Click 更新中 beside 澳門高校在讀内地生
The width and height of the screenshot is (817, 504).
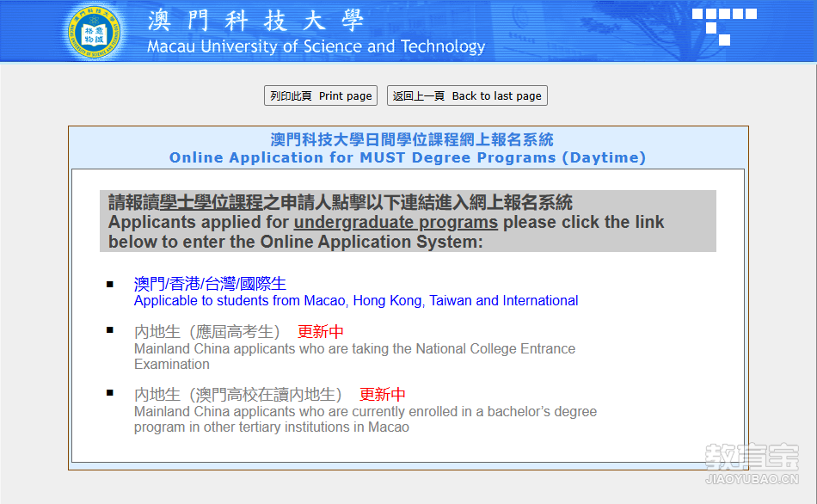(x=383, y=395)
